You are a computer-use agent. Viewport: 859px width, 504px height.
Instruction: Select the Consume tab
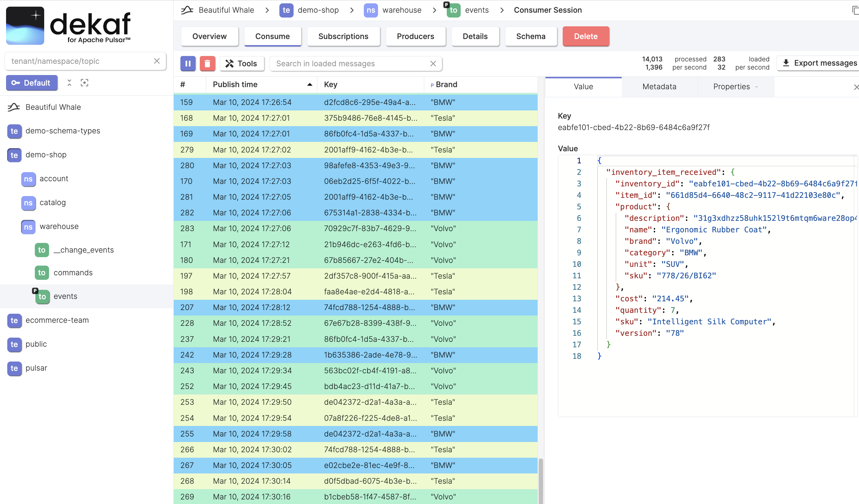(x=271, y=36)
